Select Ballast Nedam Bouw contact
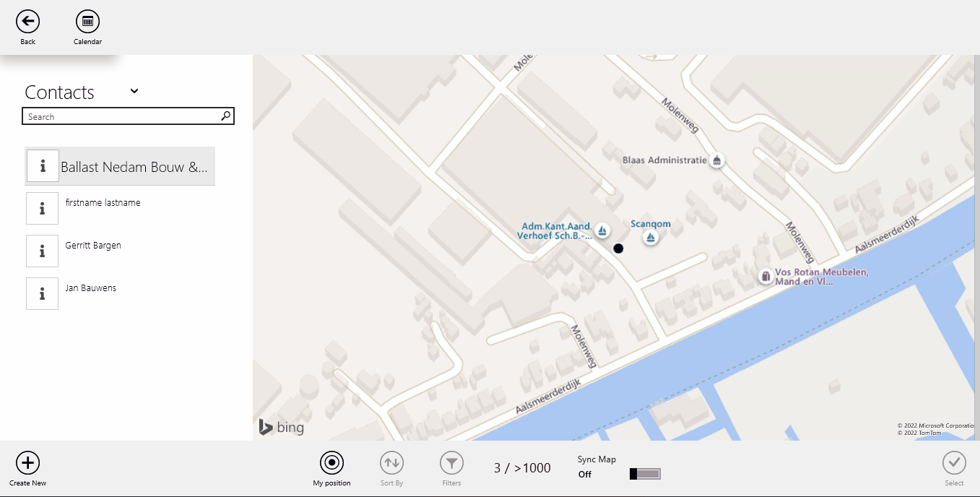The image size is (980, 497). click(x=134, y=167)
